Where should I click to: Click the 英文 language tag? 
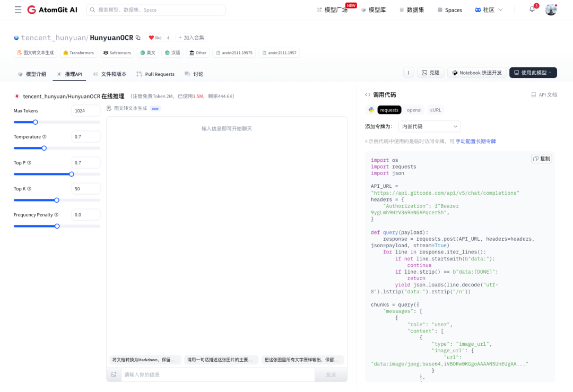pyautogui.click(x=147, y=53)
